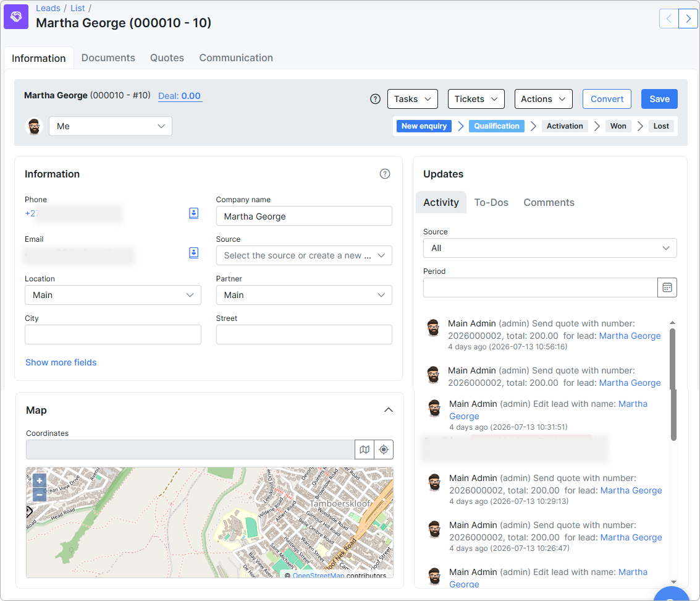700x601 pixels.
Task: Open help icon next to Tasks
Action: click(x=376, y=99)
